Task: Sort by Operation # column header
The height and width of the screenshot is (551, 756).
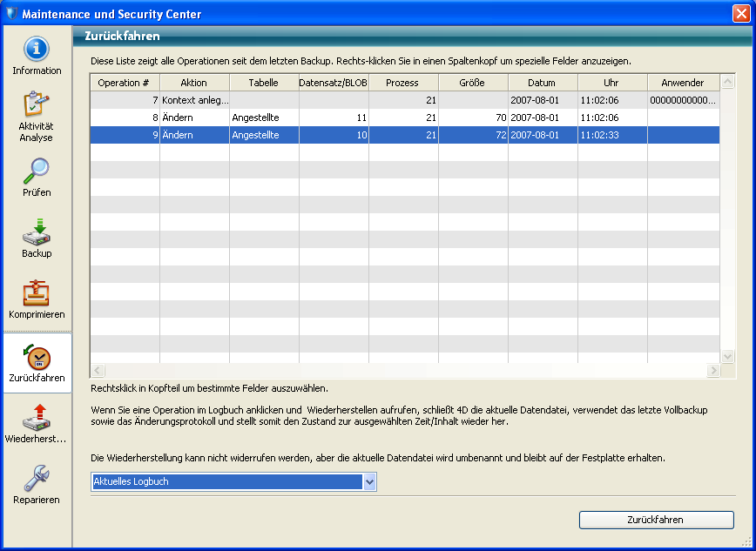Action: click(125, 83)
